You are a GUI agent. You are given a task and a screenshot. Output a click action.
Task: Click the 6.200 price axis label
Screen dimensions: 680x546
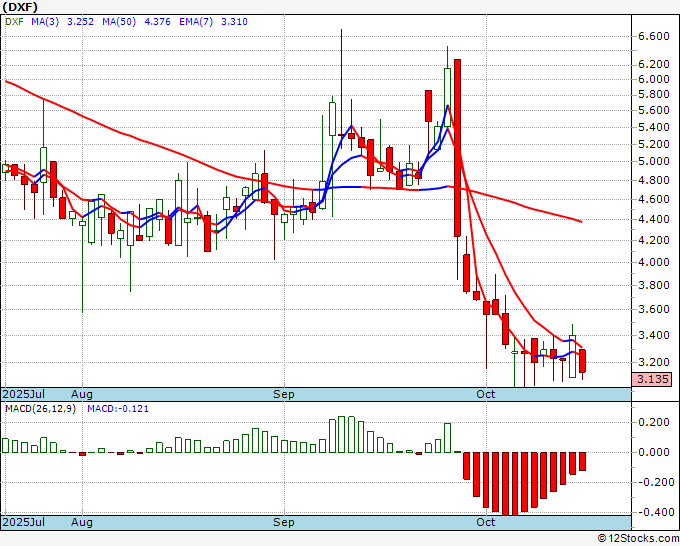point(654,64)
